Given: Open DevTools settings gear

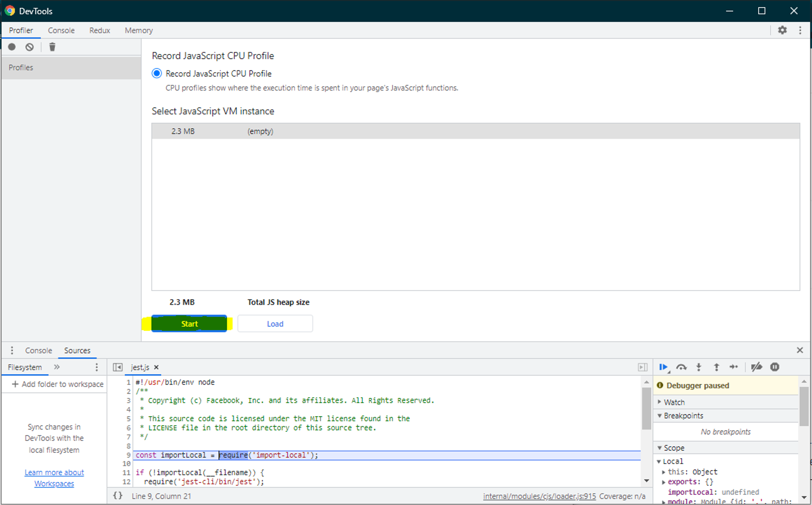Looking at the screenshot, I should click(x=782, y=30).
